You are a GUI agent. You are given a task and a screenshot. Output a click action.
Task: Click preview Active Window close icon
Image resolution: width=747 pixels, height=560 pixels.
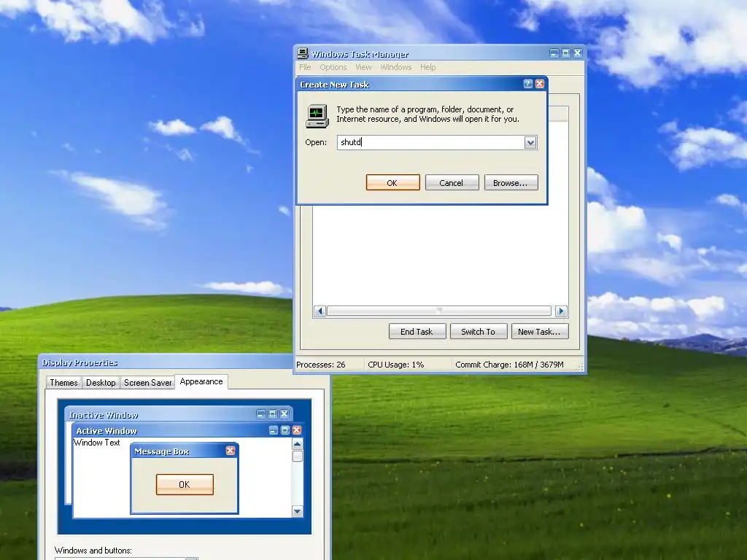tap(297, 430)
